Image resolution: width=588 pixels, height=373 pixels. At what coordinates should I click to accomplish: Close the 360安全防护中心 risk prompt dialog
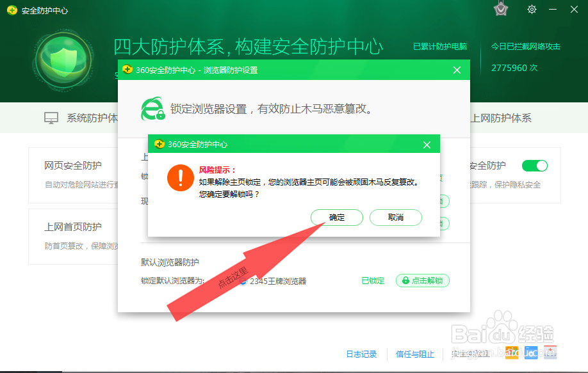click(x=427, y=145)
